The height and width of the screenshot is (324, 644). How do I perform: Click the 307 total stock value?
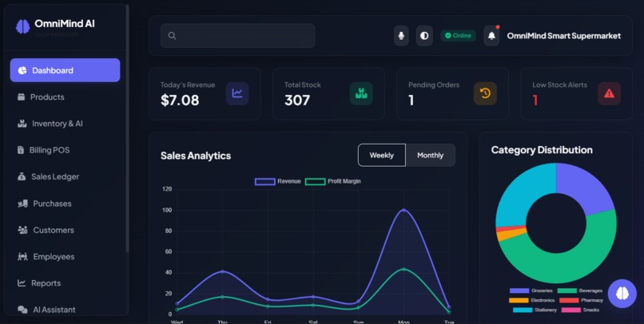297,100
